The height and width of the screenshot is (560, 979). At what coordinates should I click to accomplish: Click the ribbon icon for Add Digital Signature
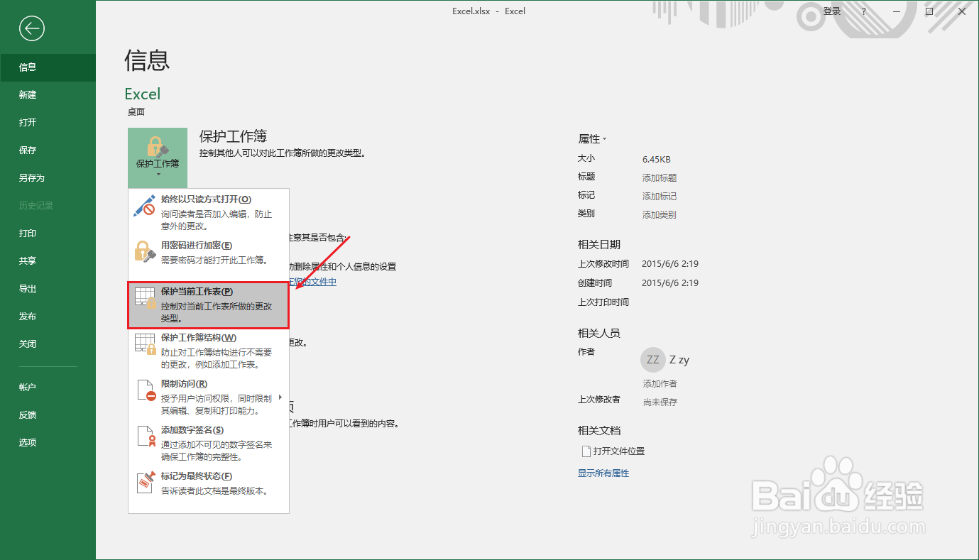pos(145,437)
